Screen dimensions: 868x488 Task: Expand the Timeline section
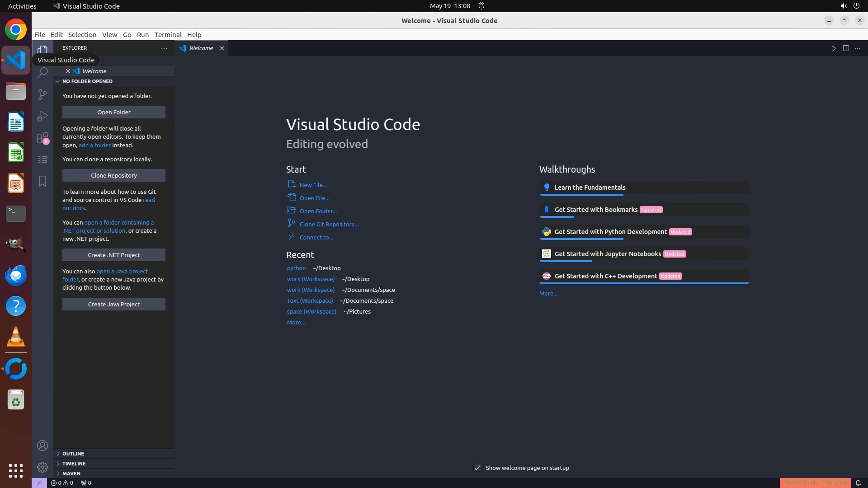click(74, 464)
